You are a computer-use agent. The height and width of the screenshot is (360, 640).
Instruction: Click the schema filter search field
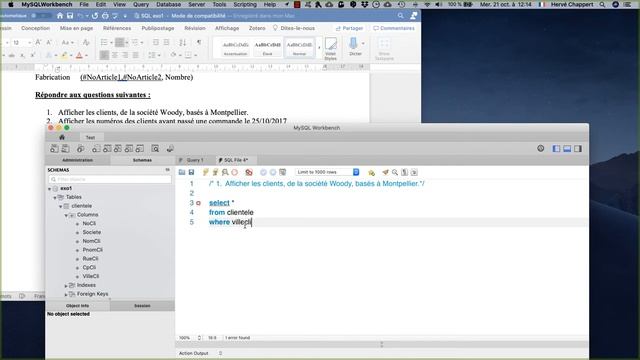tap(110, 179)
